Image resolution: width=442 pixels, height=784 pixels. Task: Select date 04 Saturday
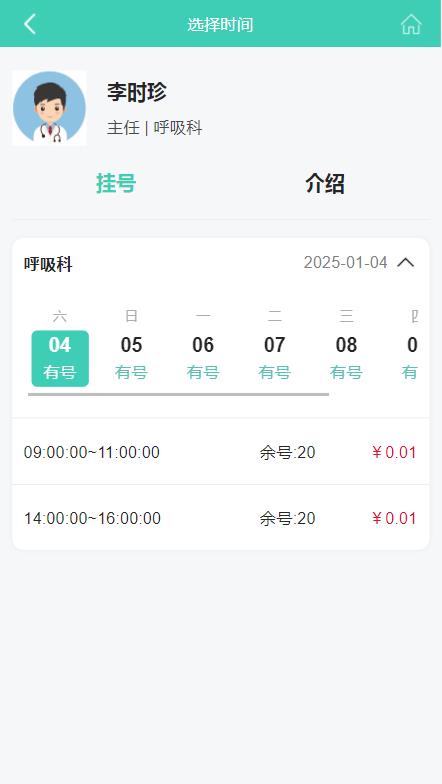[60, 358]
